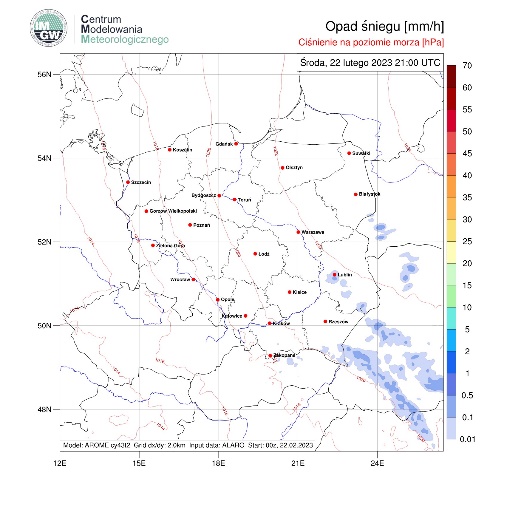
Task: Click the Opole city marker
Action: click(x=218, y=300)
